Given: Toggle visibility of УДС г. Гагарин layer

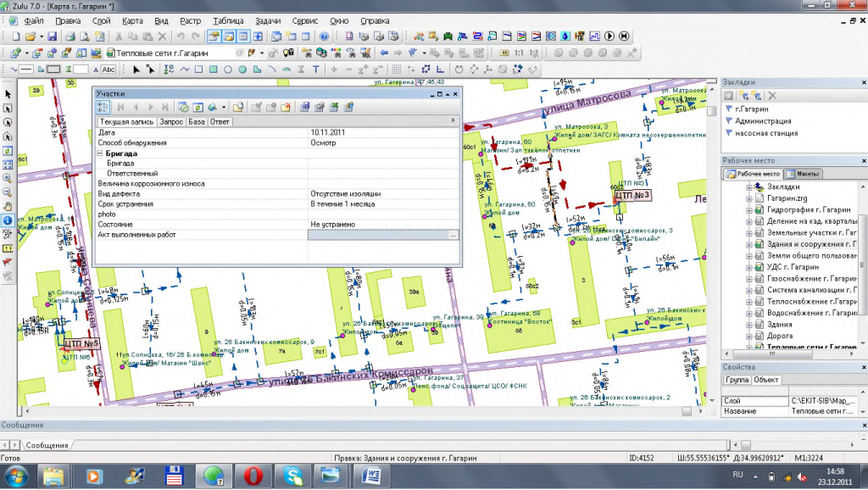Looking at the screenshot, I should (x=760, y=267).
